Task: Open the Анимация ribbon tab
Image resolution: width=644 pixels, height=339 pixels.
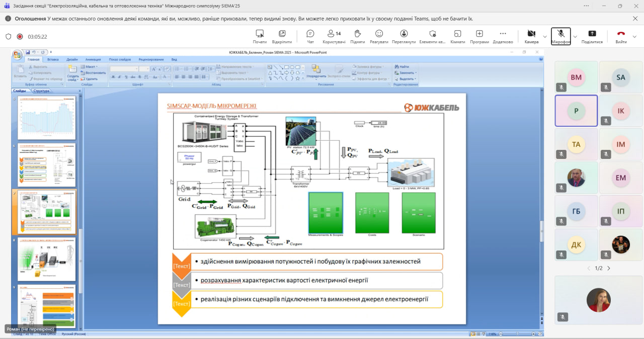Action: [93, 59]
